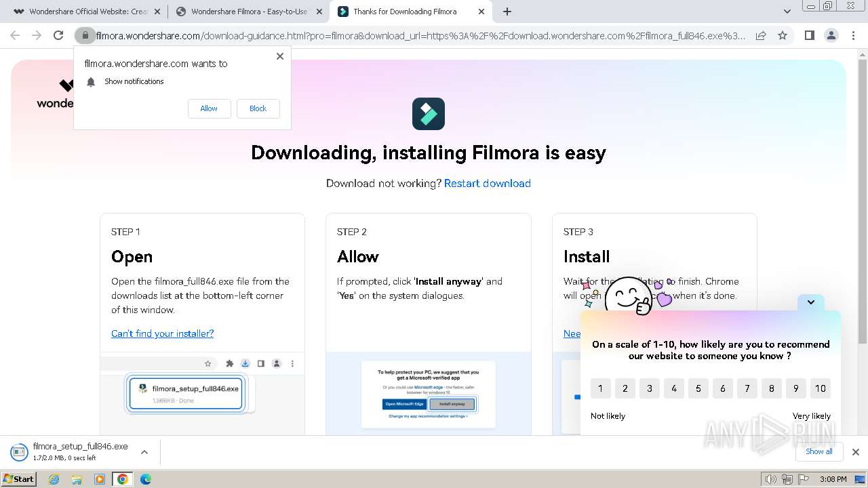The width and height of the screenshot is (868, 488).
Task: Bookmark this page with the star icon
Action: pyautogui.click(x=783, y=35)
